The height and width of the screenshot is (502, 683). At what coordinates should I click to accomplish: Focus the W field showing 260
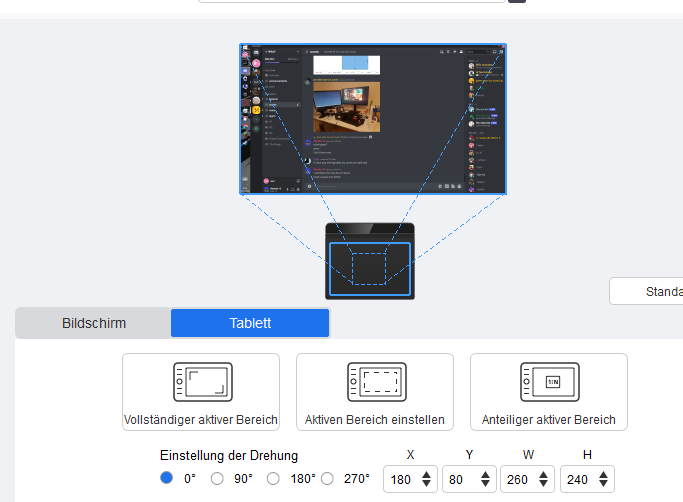[519, 479]
